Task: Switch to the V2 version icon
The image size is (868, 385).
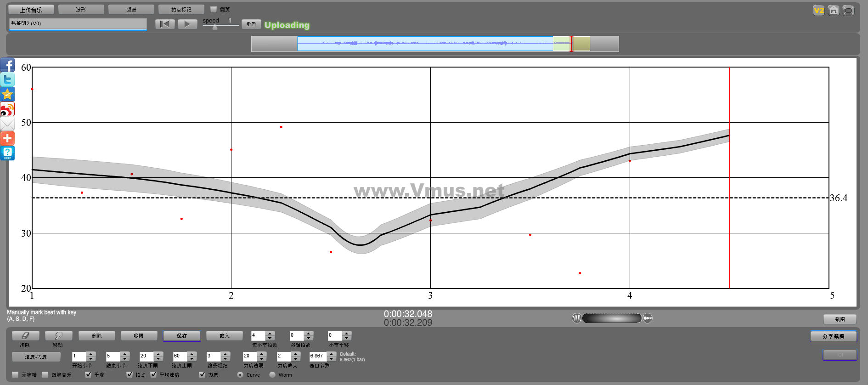Action: tap(818, 11)
